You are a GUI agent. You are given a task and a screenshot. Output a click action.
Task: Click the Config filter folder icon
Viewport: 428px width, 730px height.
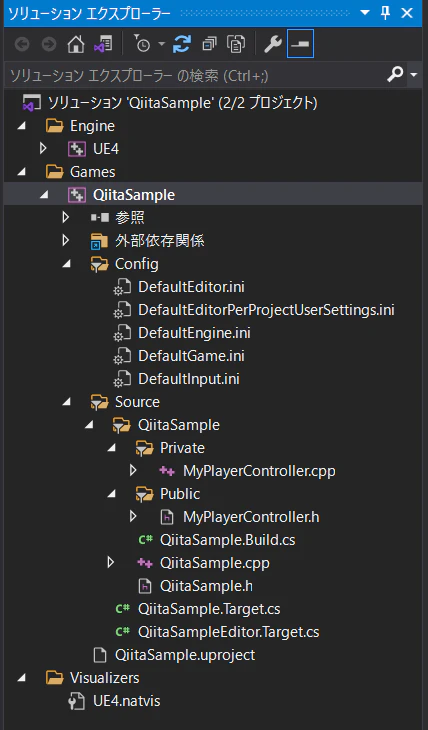pyautogui.click(x=100, y=264)
